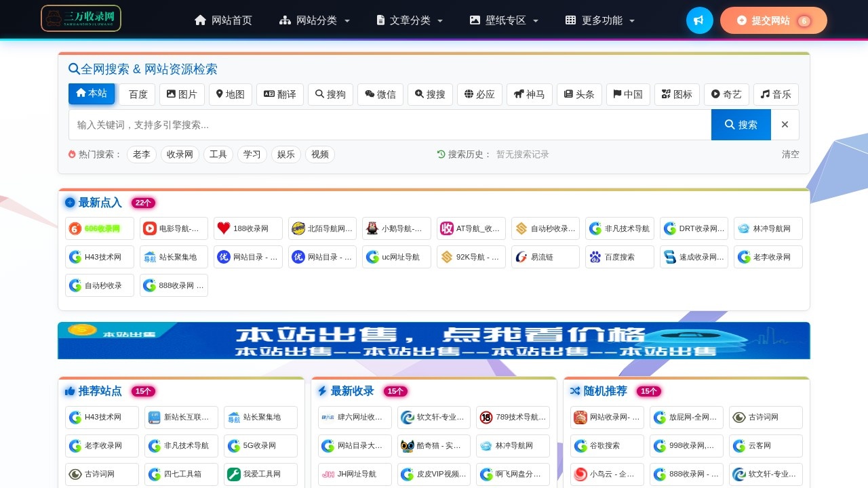Open 789技术导航 in 最新收录
Screen dimensions: 868x488
click(513, 418)
